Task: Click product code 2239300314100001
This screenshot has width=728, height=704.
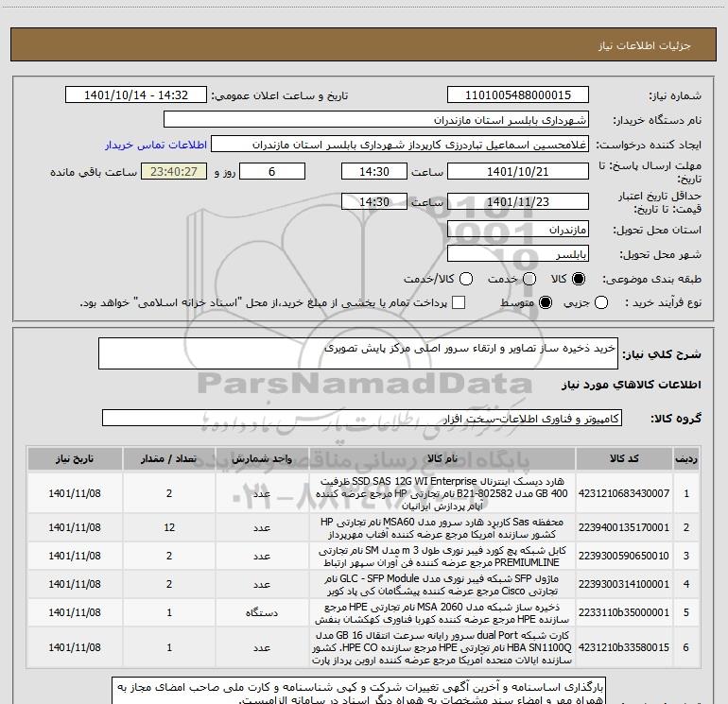Action: [x=624, y=584]
